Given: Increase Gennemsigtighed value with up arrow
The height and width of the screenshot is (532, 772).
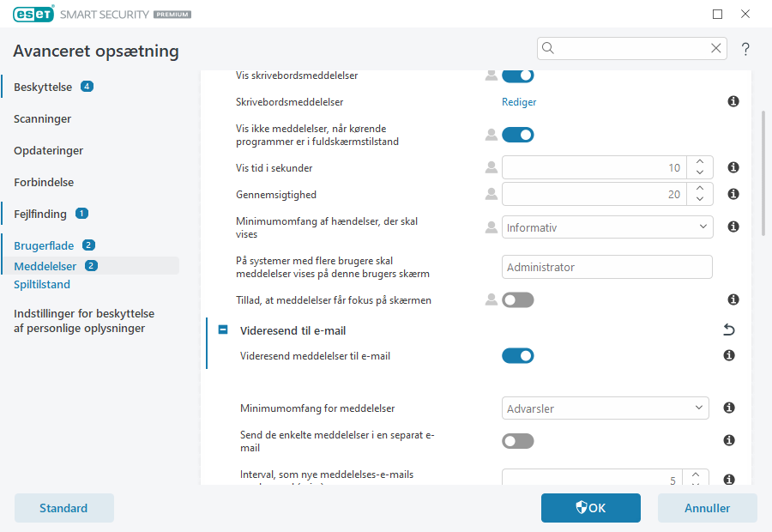Looking at the screenshot, I should (x=701, y=189).
